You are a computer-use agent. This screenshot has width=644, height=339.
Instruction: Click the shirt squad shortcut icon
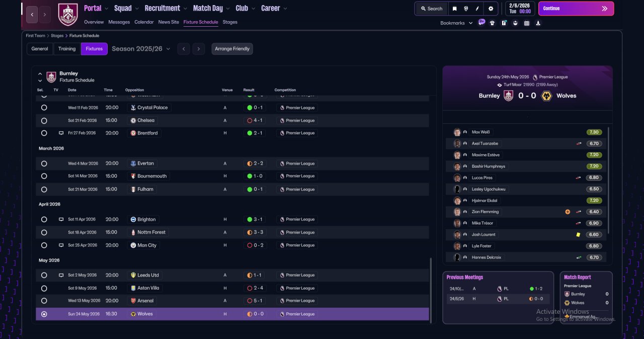[x=492, y=23]
